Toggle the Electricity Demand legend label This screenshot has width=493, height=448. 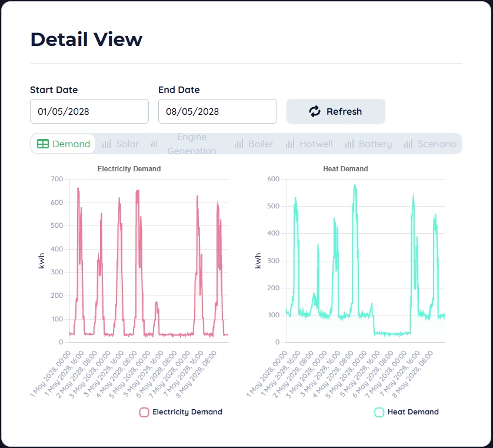187,412
